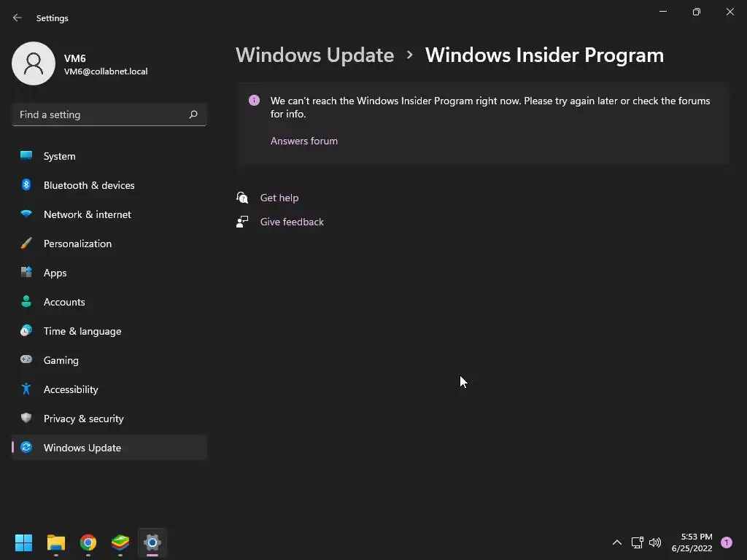The height and width of the screenshot is (560, 747).
Task: Navigate to Windows Update breadcrumb
Action: [x=314, y=55]
